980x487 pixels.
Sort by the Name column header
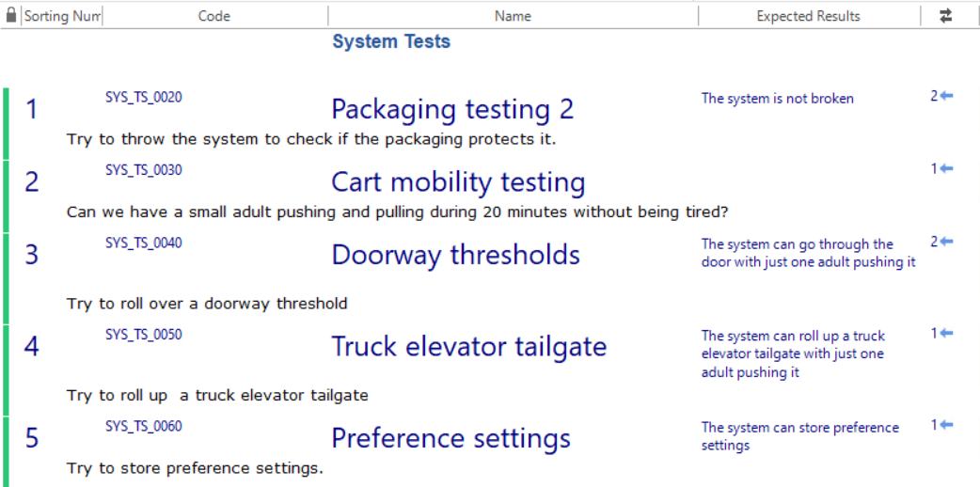point(513,16)
